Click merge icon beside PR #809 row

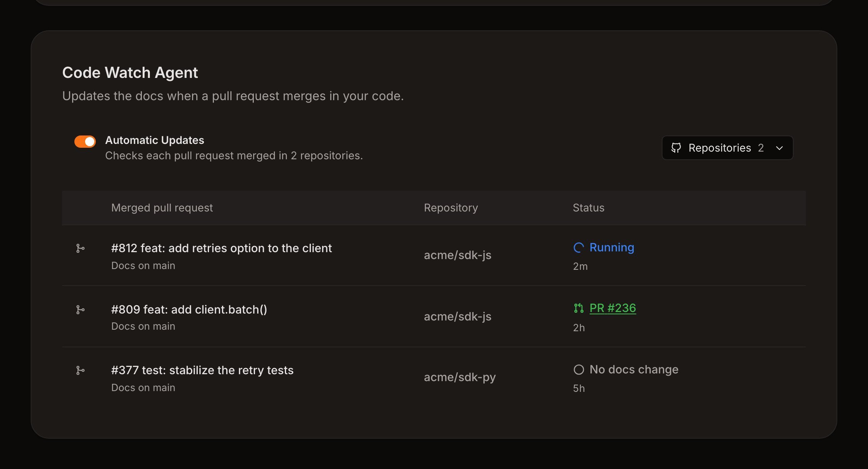click(x=80, y=310)
